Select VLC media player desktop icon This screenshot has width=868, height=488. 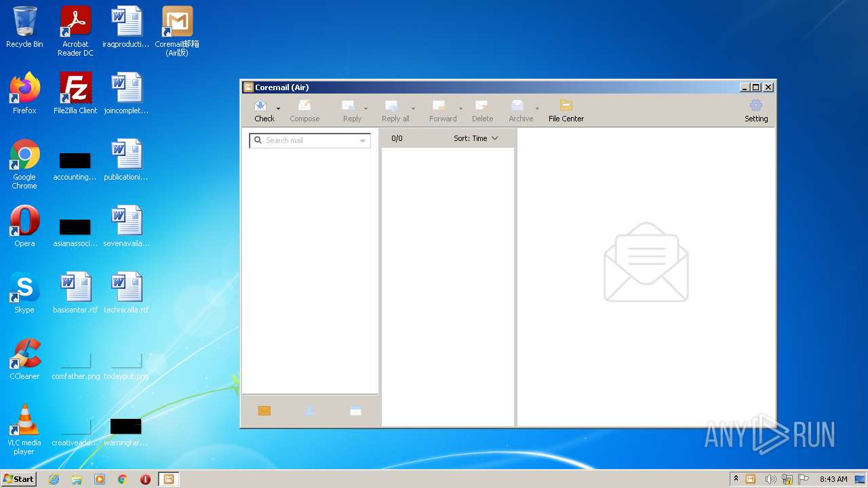click(24, 430)
